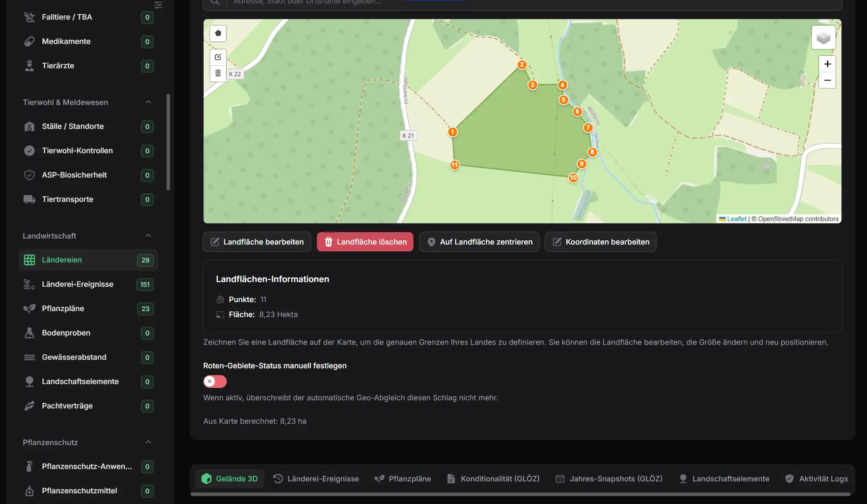Open Tierwohl-Kontrollen in the sidebar
Screen dimensions: 867x504
point(88,151)
